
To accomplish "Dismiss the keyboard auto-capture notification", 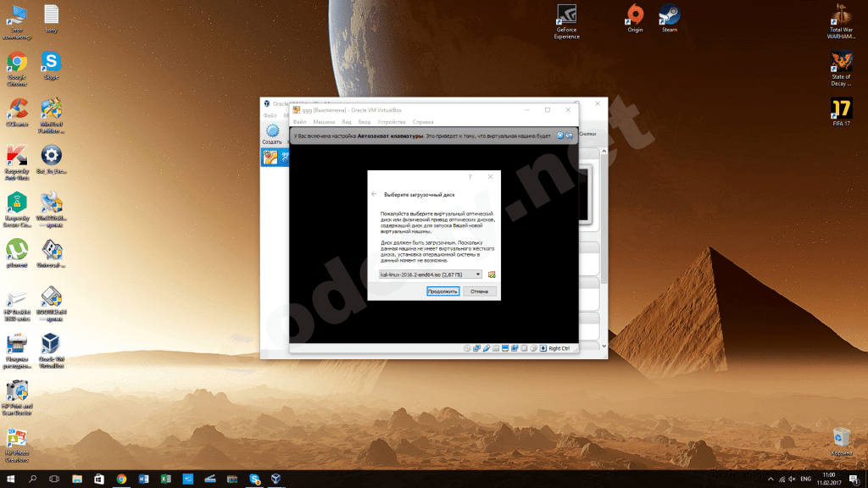I will click(x=560, y=136).
